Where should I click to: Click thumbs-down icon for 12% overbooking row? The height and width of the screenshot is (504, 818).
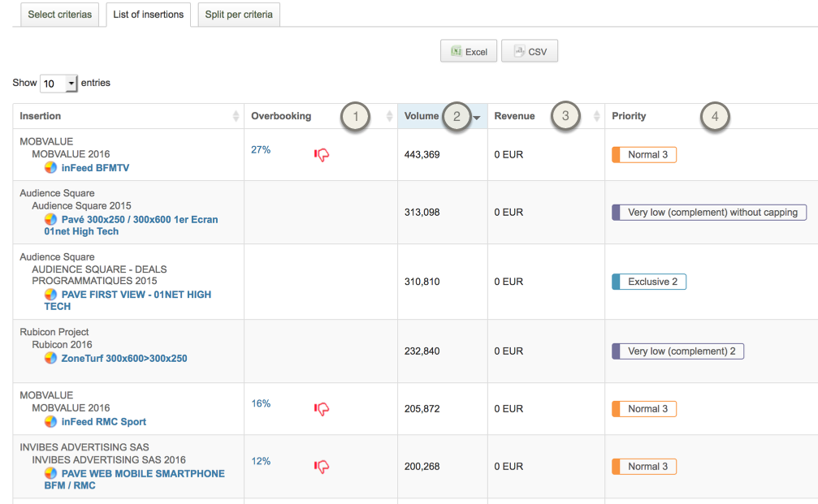coord(322,467)
